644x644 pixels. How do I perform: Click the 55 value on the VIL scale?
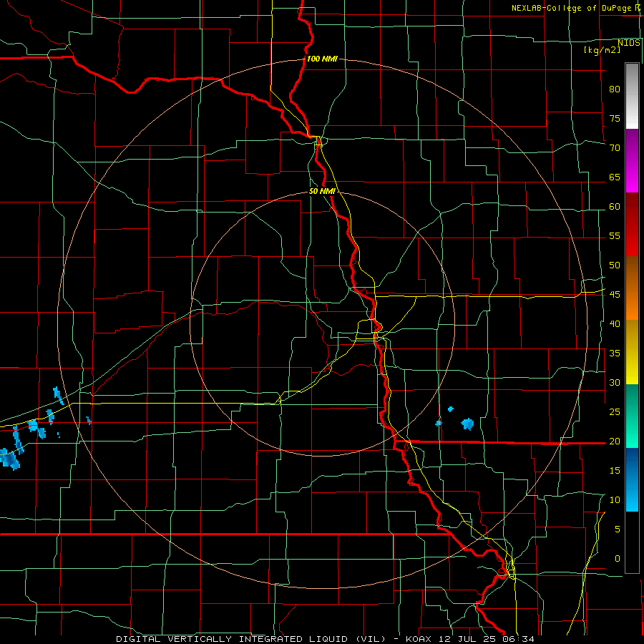(615, 235)
